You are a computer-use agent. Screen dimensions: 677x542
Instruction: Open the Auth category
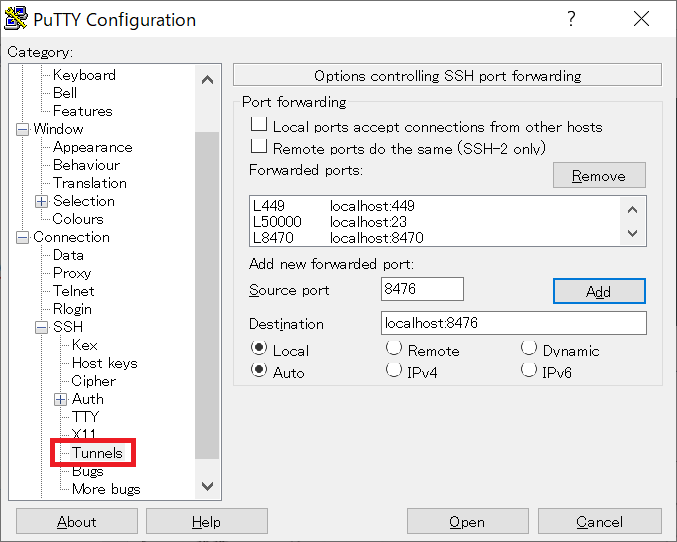click(x=88, y=399)
